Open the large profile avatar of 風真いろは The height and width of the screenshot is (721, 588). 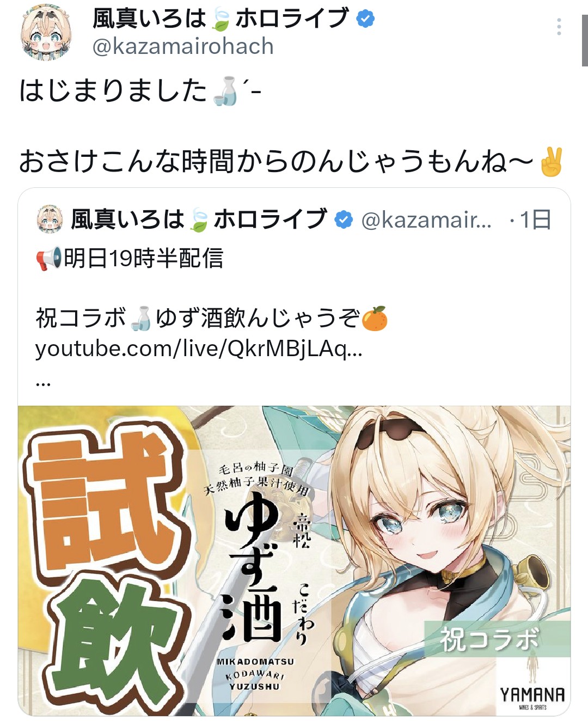[46, 34]
